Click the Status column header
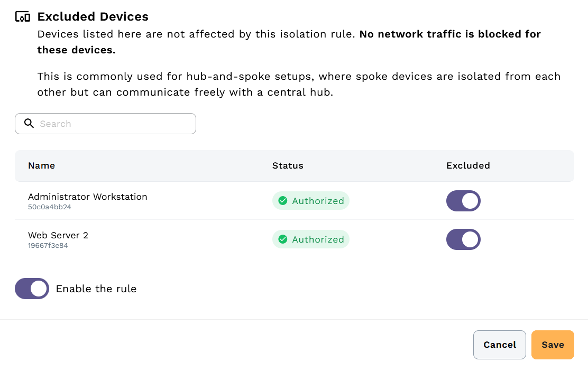Viewport: 588px width, 371px height. 288,165
